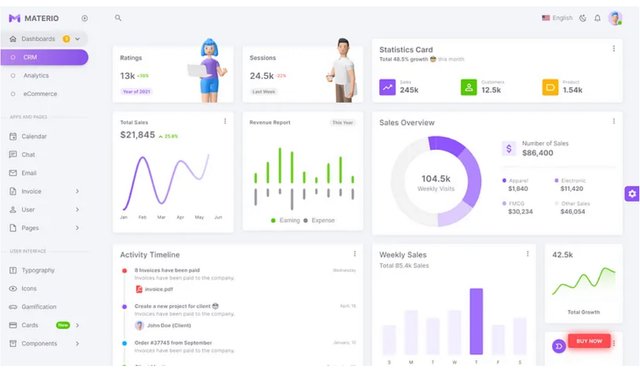Open the English language selector
The height and width of the screenshot is (369, 640).
pyautogui.click(x=557, y=18)
